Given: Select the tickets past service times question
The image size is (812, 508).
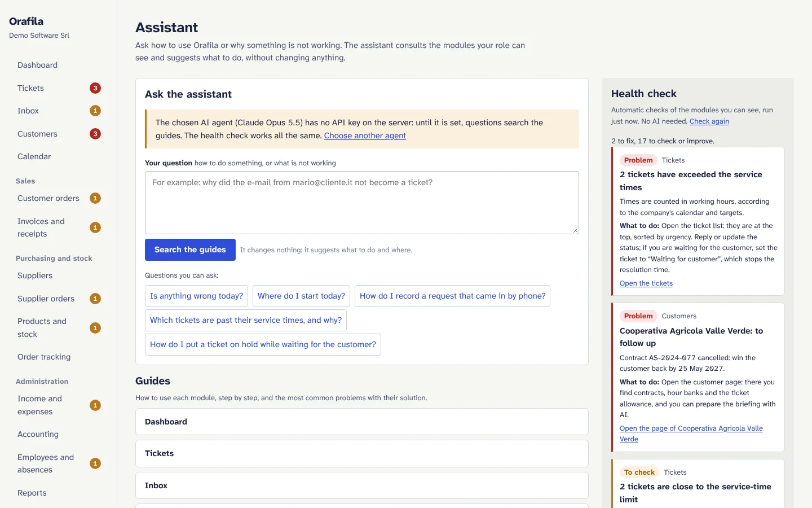Looking at the screenshot, I should [x=246, y=320].
